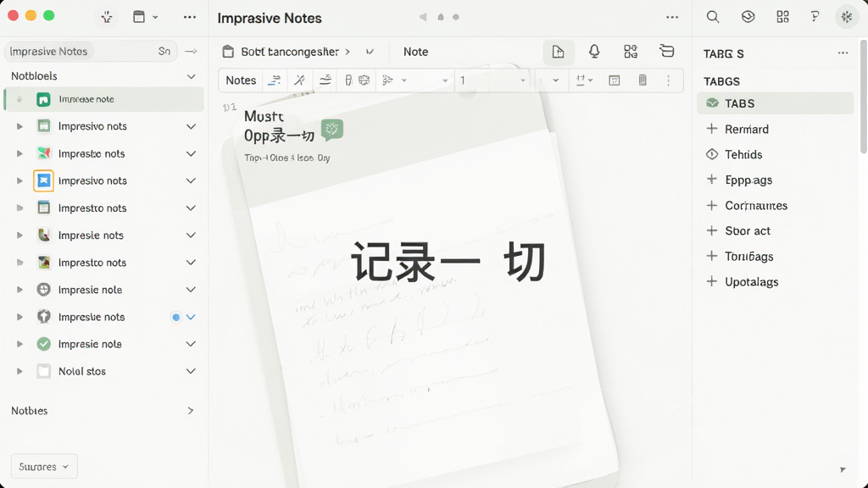
Task: Open the window layout dropdown arrow in title bar
Action: (156, 17)
